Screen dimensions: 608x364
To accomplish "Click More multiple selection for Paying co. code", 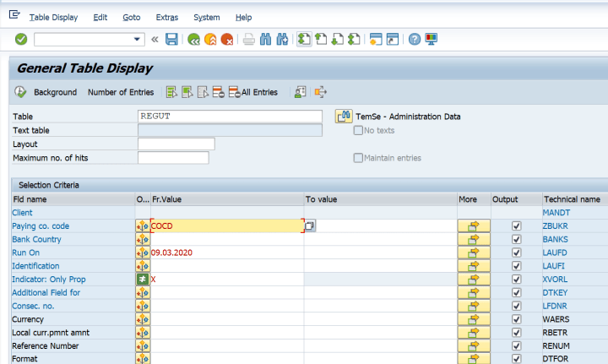I will (474, 226).
